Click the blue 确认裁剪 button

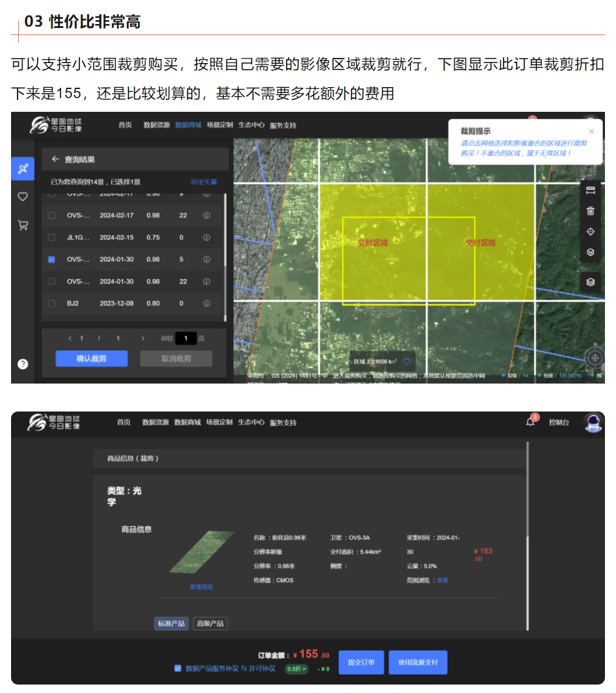(x=92, y=359)
